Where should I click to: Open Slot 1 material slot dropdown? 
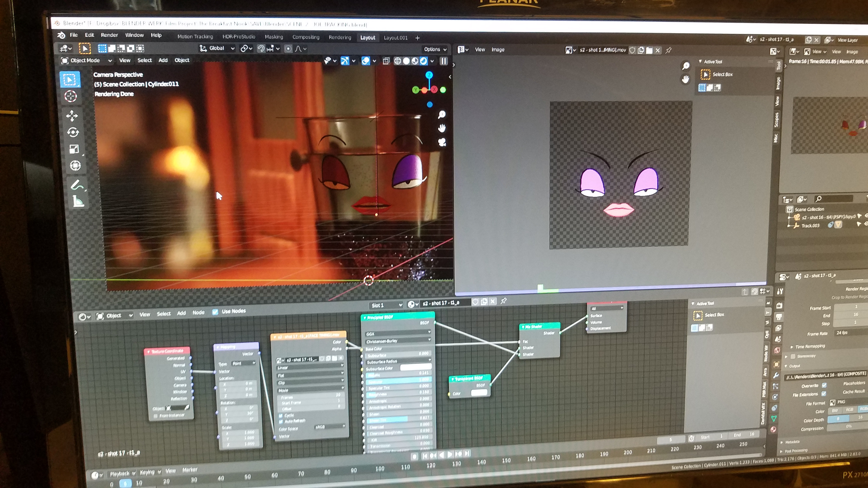point(387,305)
